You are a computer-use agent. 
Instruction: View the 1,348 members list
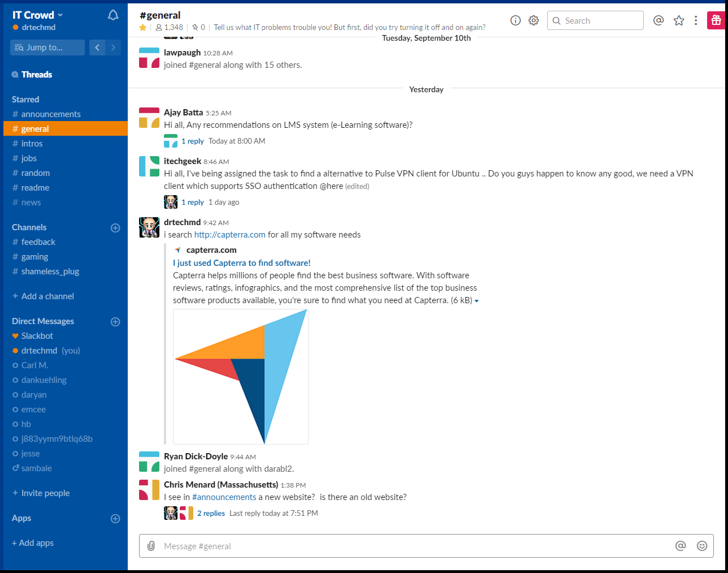click(x=169, y=27)
